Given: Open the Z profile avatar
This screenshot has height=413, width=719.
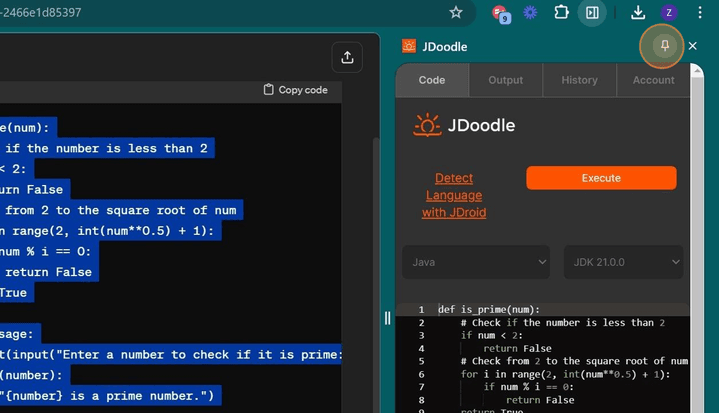Looking at the screenshot, I should coord(669,13).
